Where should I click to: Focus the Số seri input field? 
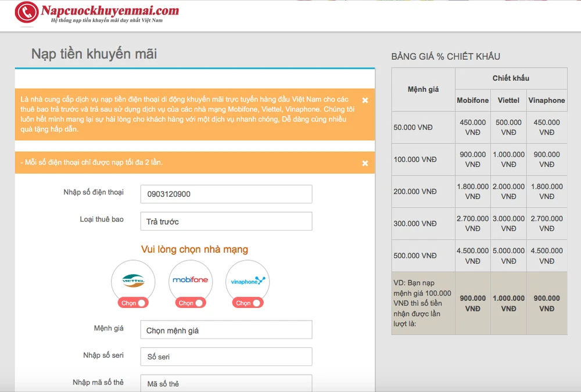[x=226, y=357]
